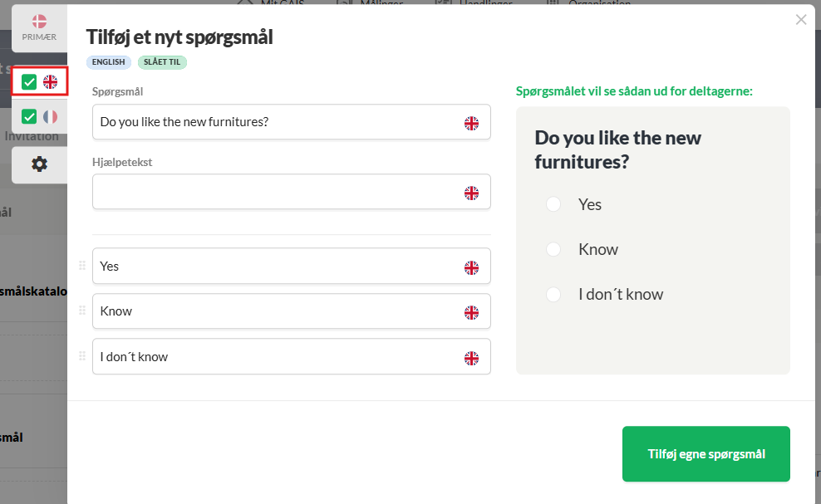Select the Know radio button in preview
This screenshot has height=504, width=821.
coord(553,249)
